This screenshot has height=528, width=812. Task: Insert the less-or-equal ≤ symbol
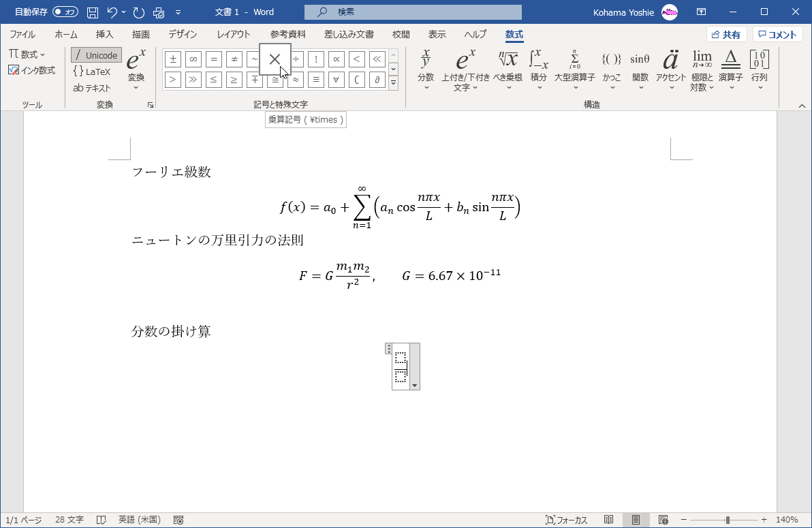coord(213,80)
